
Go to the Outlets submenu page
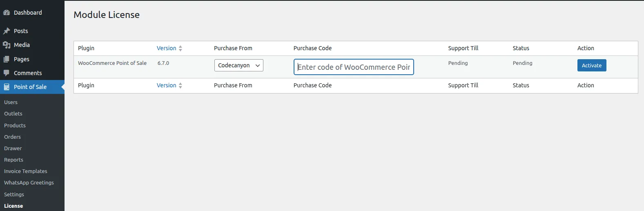click(x=13, y=114)
